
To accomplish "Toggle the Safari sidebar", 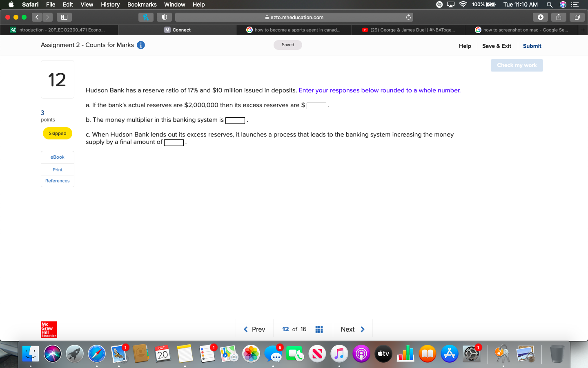I will pos(64,17).
